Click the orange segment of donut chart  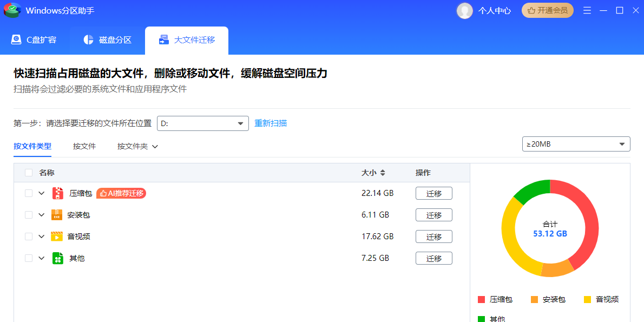coord(556,269)
